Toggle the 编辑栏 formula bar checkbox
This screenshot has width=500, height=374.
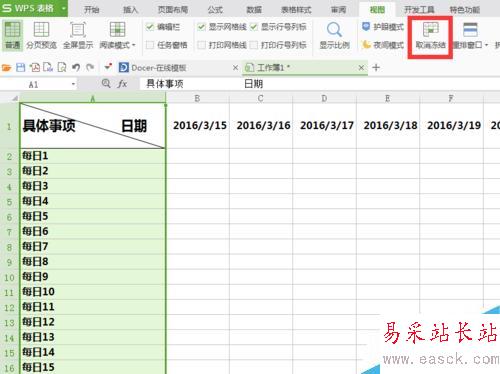[x=150, y=27]
